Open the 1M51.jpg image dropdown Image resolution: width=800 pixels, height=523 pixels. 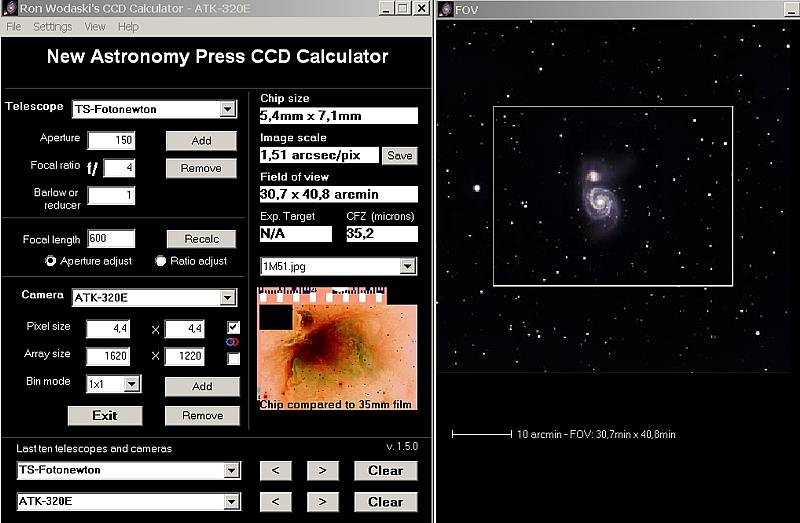(x=407, y=266)
